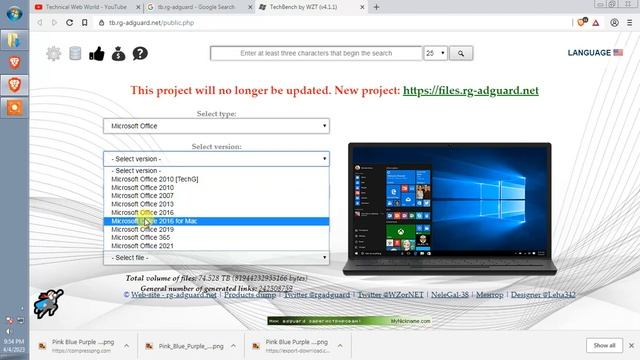Click the question mark help icon
Image resolution: width=640 pixels, height=360 pixels.
[x=140, y=53]
